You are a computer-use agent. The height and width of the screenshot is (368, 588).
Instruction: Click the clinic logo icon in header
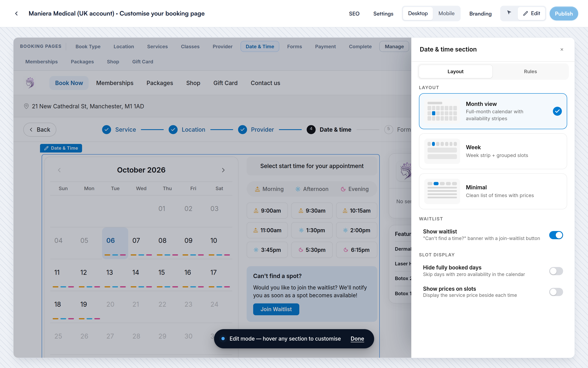(x=30, y=83)
